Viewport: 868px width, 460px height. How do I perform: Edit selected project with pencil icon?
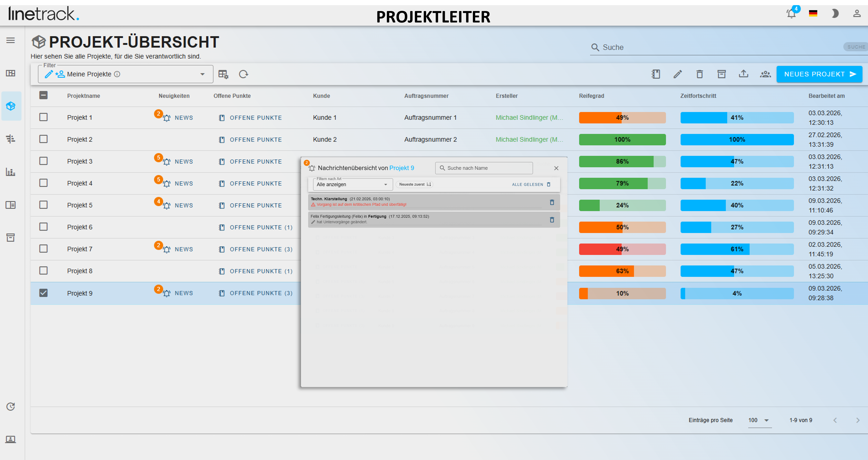(x=678, y=74)
